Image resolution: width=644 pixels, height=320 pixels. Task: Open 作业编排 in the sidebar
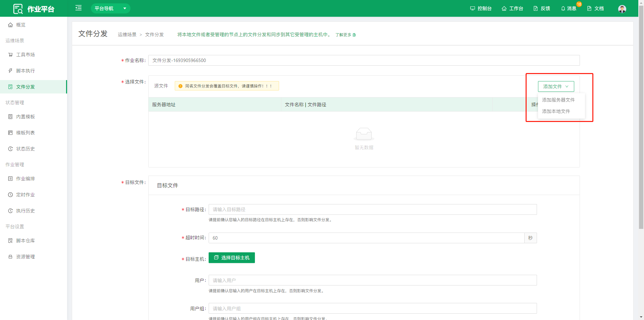(x=34, y=179)
